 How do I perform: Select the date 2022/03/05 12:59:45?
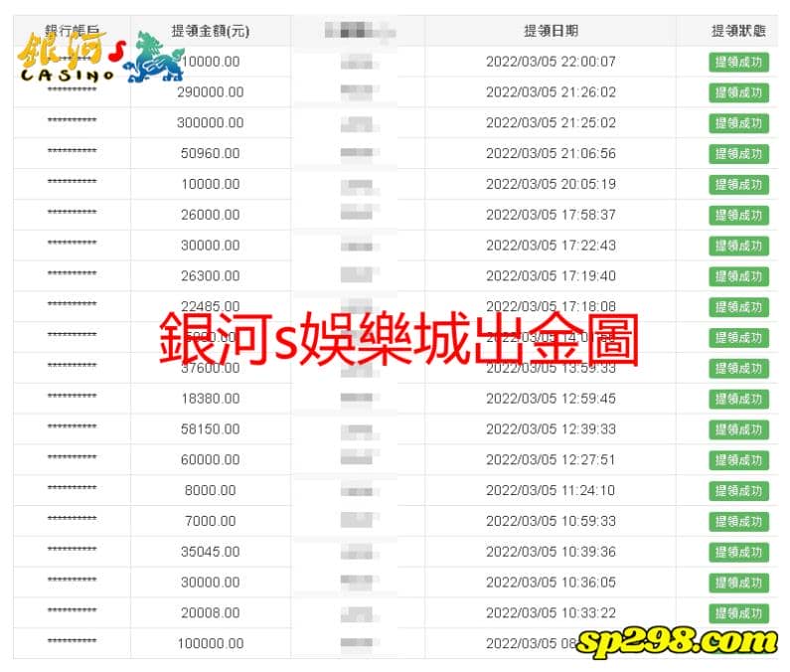(x=551, y=399)
